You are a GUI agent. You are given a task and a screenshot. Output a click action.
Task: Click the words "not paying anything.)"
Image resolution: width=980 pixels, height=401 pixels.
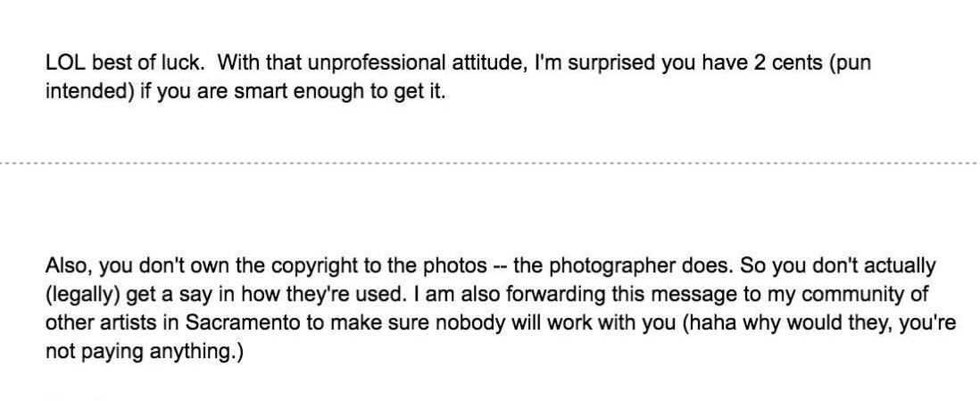coord(145,352)
